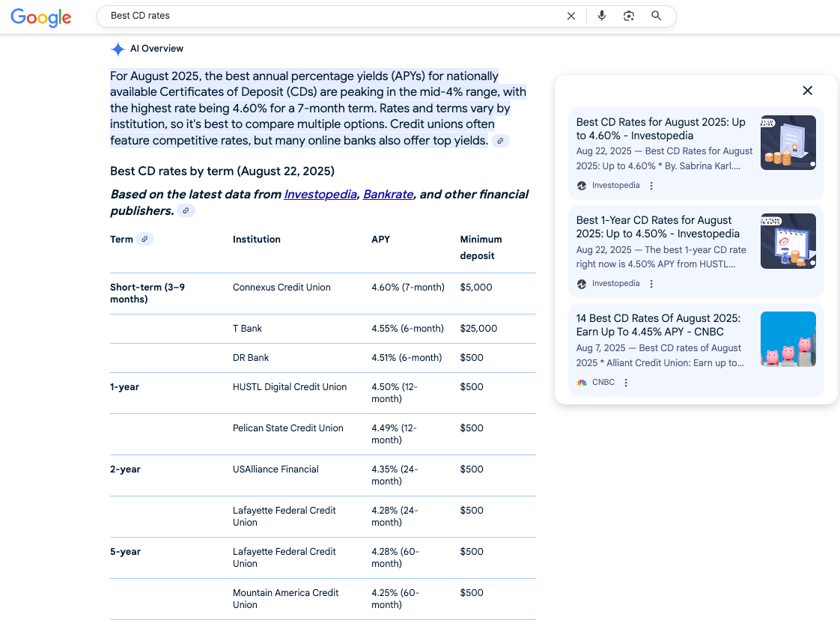Open 'Best 1-Year CD Rates for August 2025' title

[658, 227]
